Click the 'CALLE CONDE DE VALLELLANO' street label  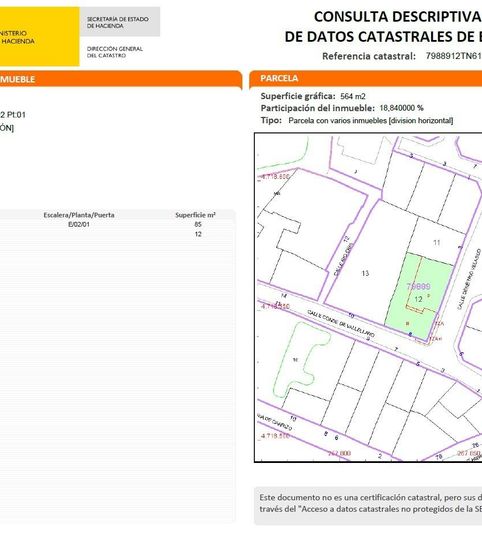(341, 324)
